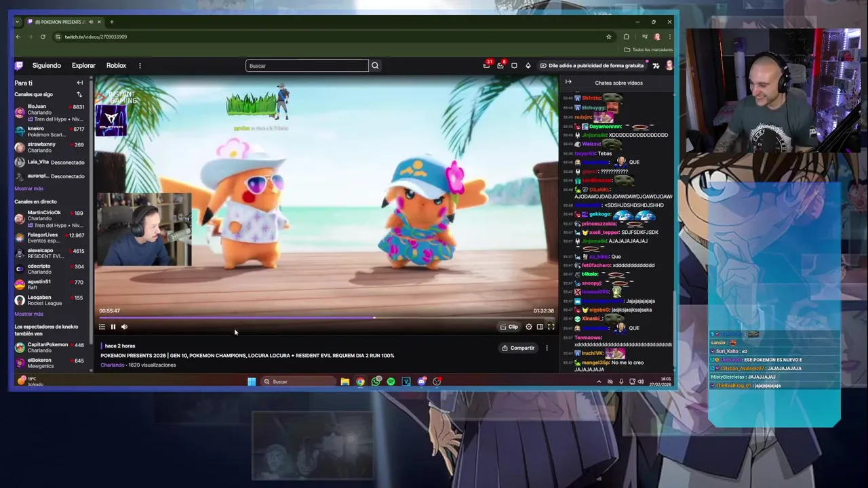Collapse the Para ti sidebar
This screenshot has width=868, height=488.
click(79, 83)
